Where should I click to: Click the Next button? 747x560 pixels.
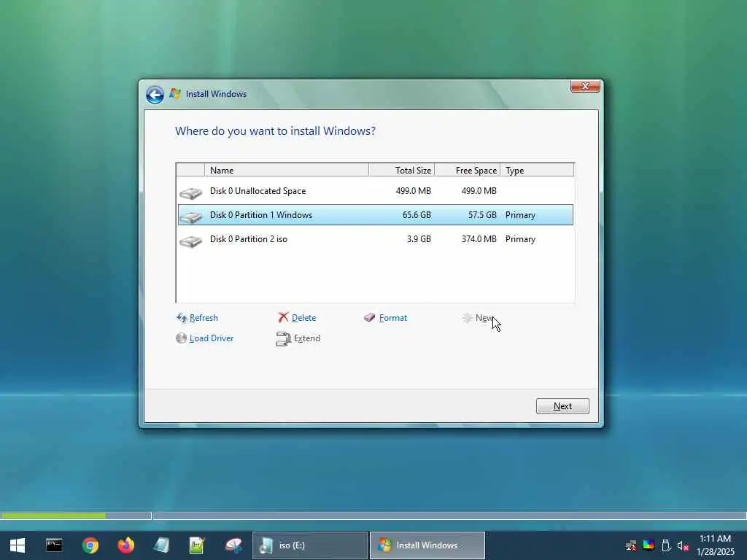562,406
